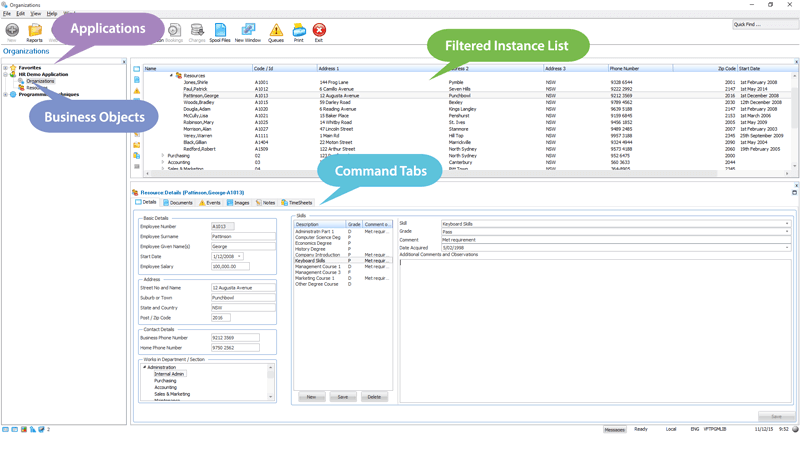Click the round indicator at status bar end
Viewport: 800px width, 450px height.
[x=795, y=429]
